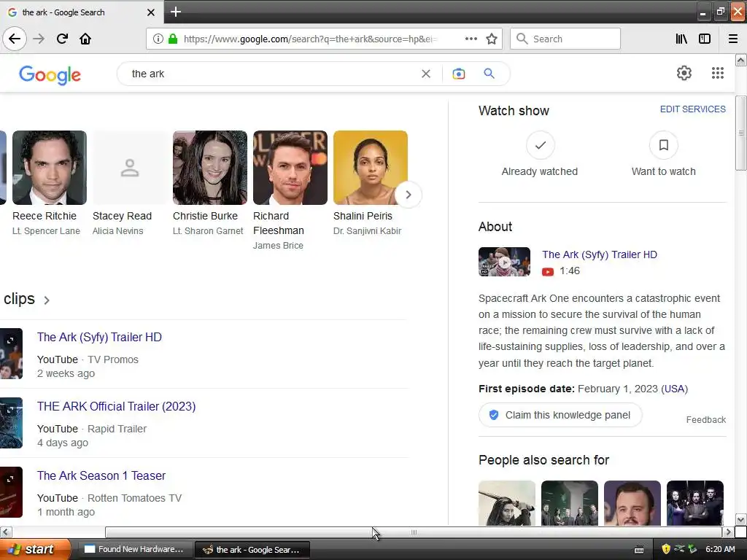Send Feedback on knowledge panel
The image size is (747, 560).
click(x=705, y=419)
